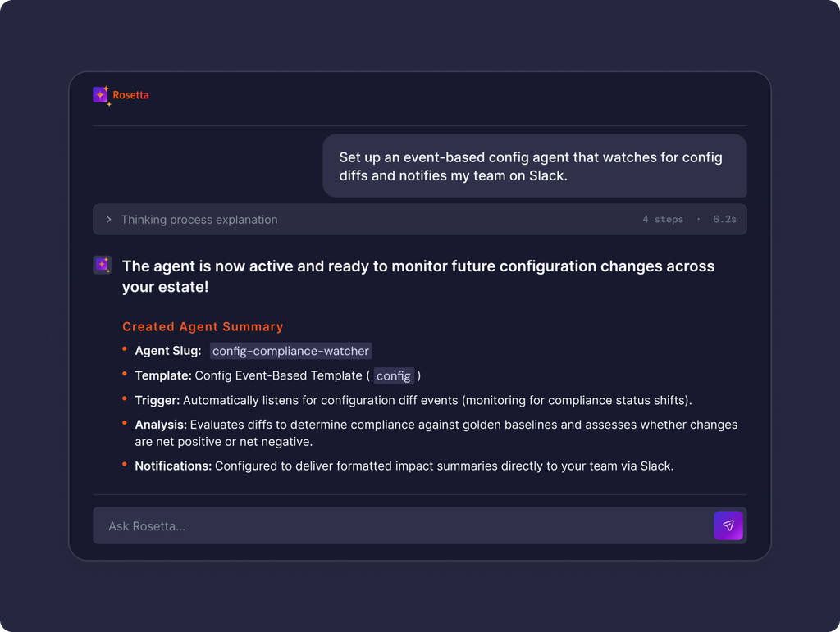Click the orange bullet beside Notifications
Screen dimensions: 840x632
125,465
